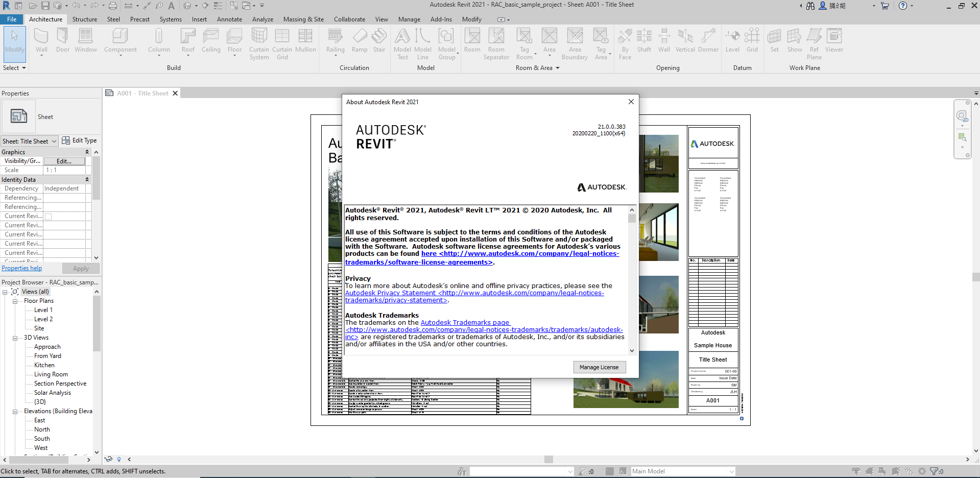Select the Roof tool
This screenshot has height=478, width=980.
click(188, 41)
